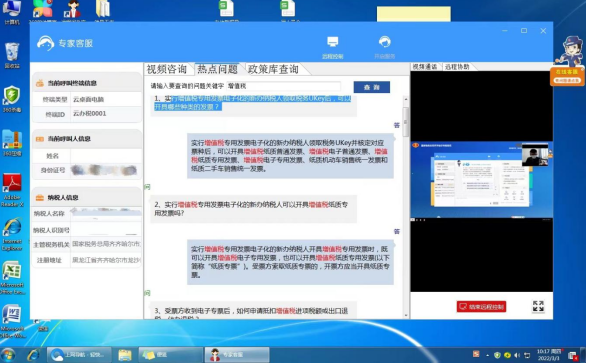Click the 查询 search button
Viewport: 592px width, 364px height.
(372, 87)
